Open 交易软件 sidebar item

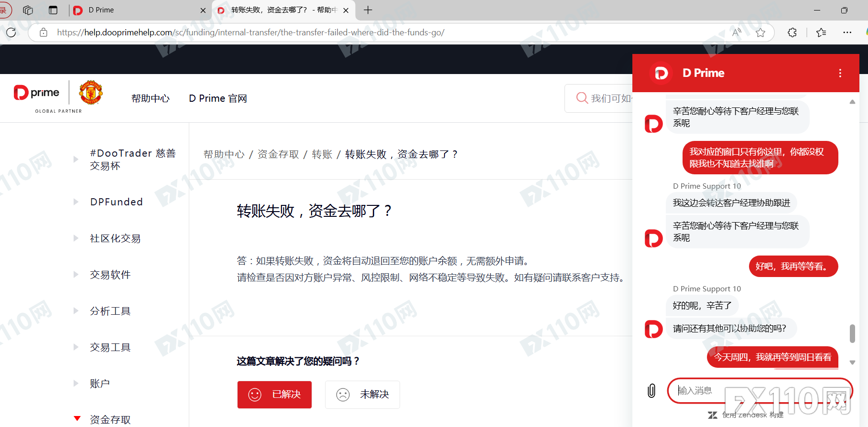(x=110, y=275)
